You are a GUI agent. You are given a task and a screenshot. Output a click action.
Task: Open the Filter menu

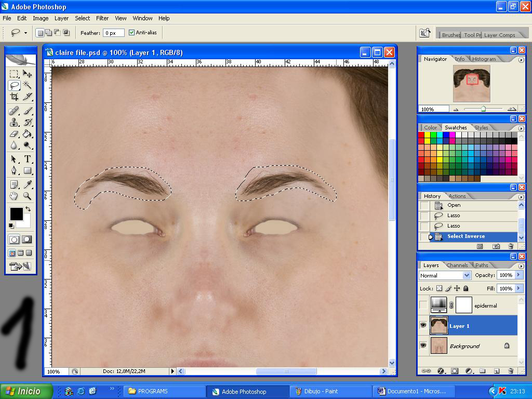click(x=102, y=18)
